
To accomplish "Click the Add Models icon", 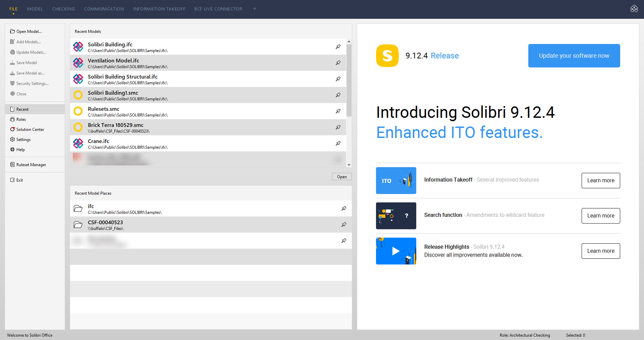I will coord(12,42).
